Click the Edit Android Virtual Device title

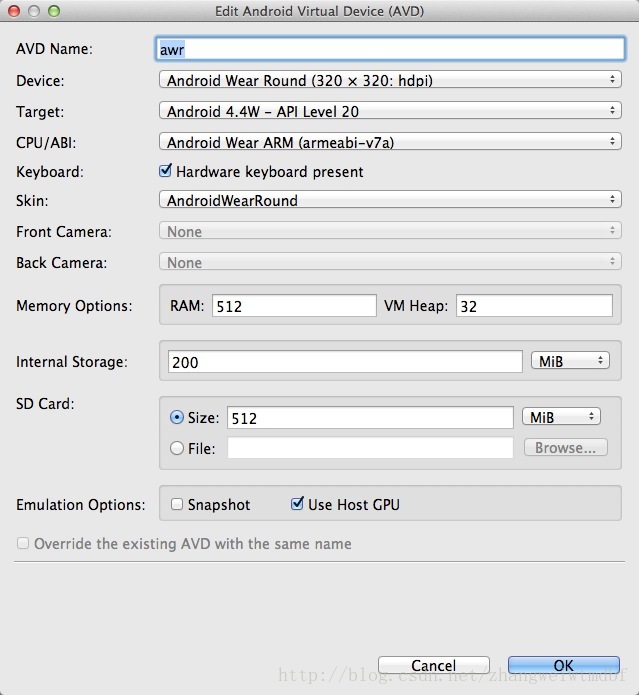pyautogui.click(x=320, y=11)
